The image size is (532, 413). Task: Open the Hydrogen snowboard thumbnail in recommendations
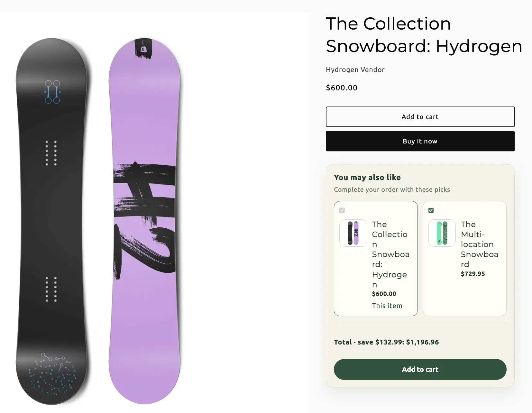coord(353,233)
